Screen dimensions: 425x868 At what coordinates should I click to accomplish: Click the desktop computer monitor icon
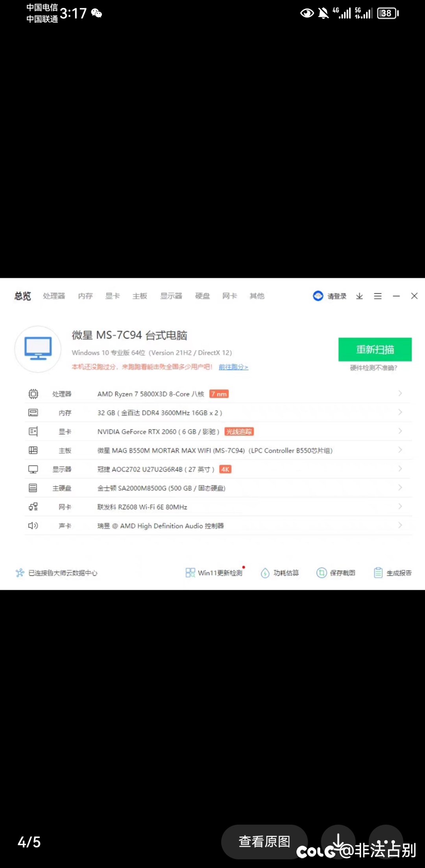(38, 349)
